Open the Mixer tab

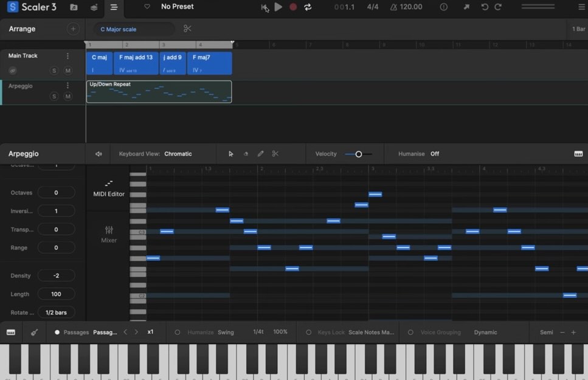108,234
